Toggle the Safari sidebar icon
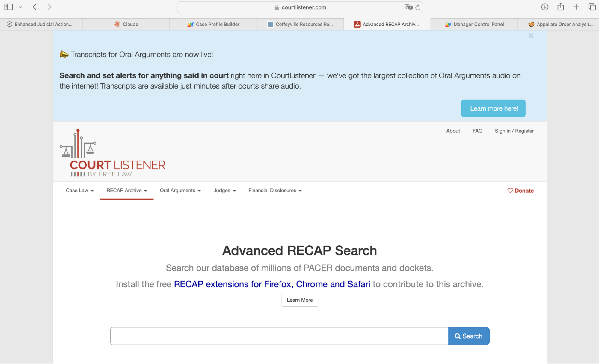 point(9,7)
